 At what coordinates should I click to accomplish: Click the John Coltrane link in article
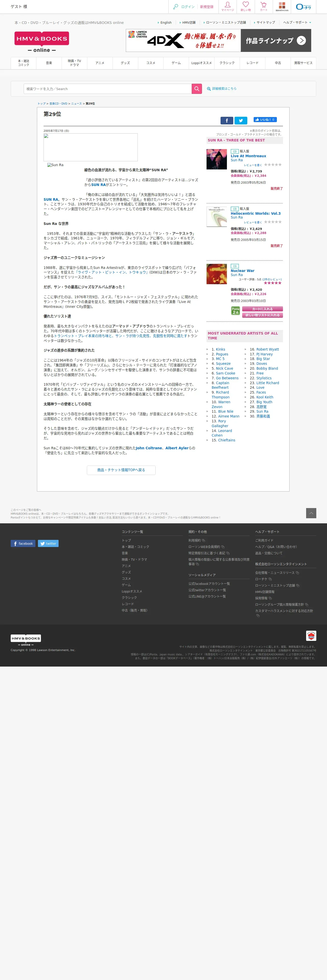point(149,448)
